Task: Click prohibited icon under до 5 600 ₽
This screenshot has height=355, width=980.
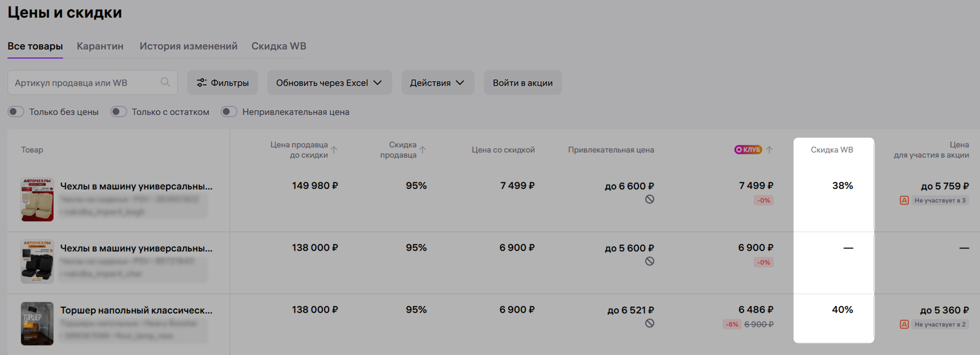Action: coord(649,261)
